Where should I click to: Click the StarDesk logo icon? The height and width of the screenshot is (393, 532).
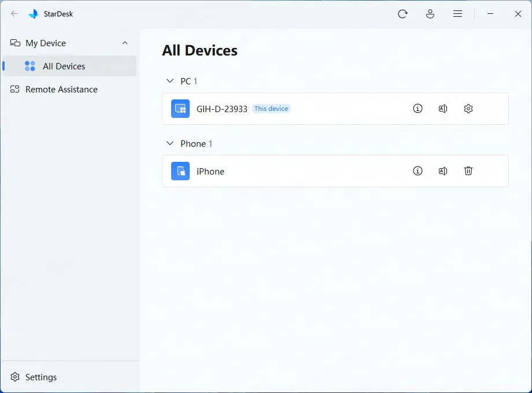click(34, 14)
